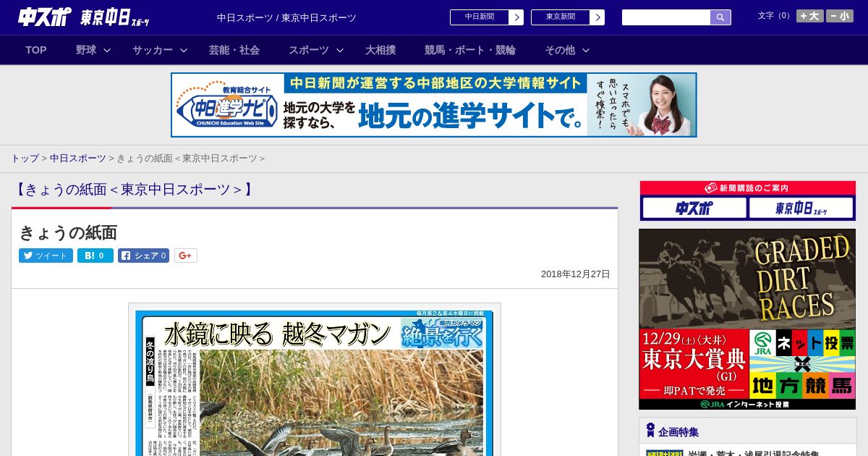
Task: Share on Facebook シェア button
Action: click(143, 256)
